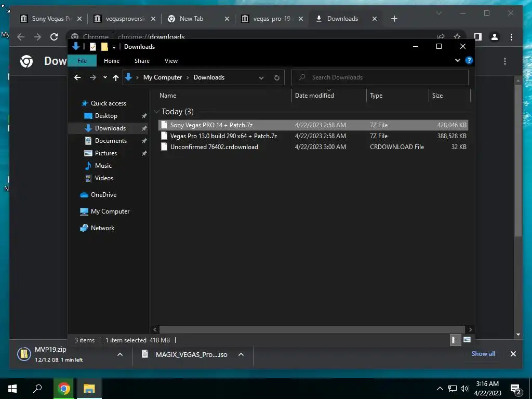The image size is (532, 399).
Task: Open the Share ribbon tab
Action: 142,61
